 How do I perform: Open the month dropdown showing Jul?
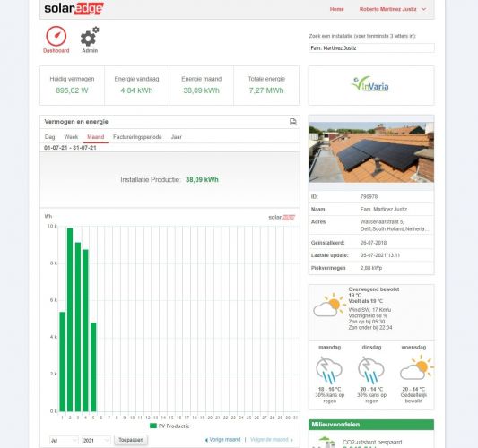[64, 440]
